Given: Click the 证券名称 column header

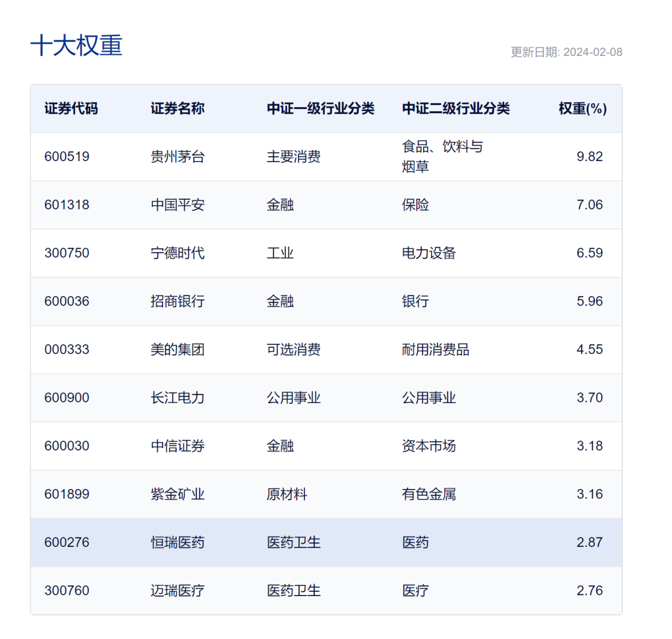Looking at the screenshot, I should pos(177,108).
